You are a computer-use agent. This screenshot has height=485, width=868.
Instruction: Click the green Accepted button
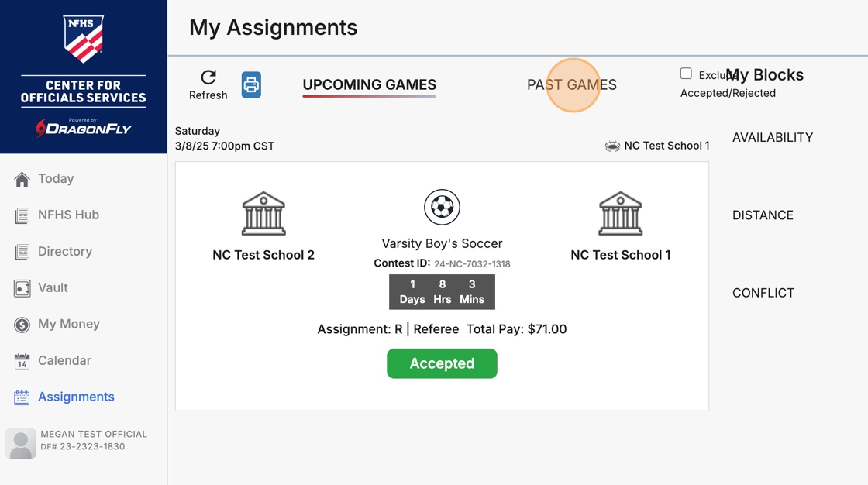[442, 363]
